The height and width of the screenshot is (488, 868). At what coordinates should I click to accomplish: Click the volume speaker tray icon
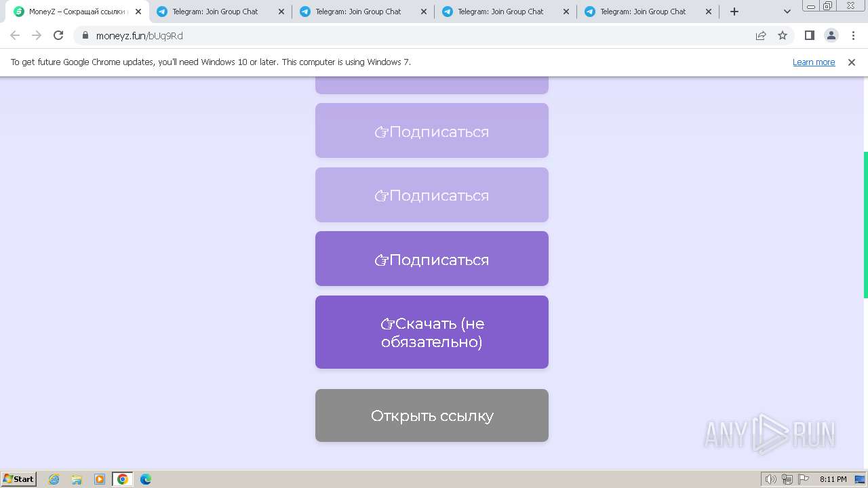click(771, 479)
